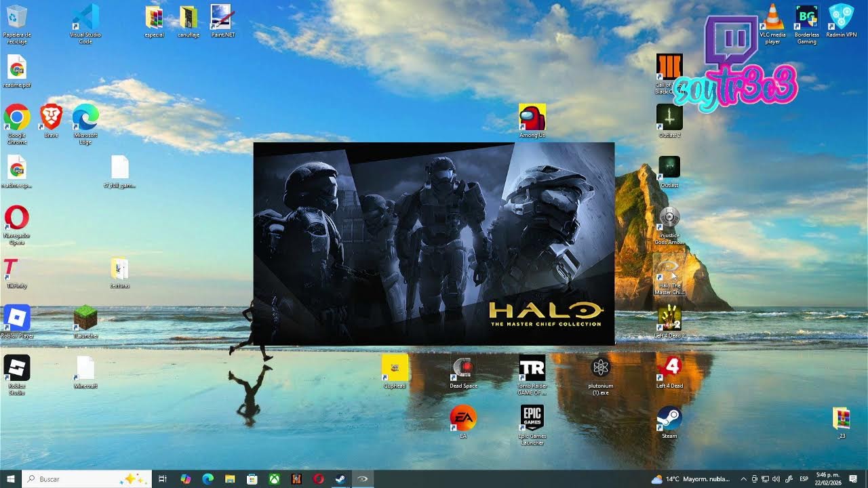Open the Roblox Studio desktop shortcut

(x=17, y=375)
